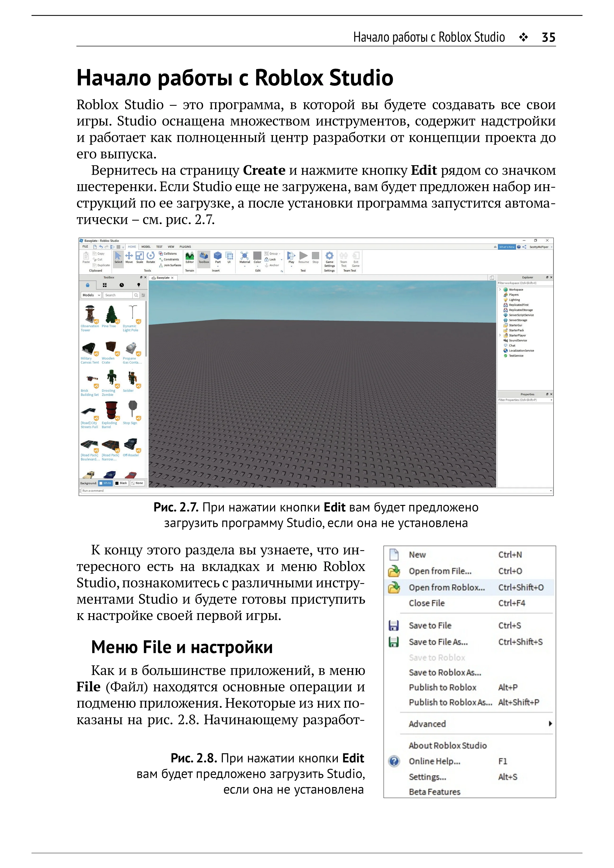Open Toolbox marketplace tab with bag icon
This screenshot has height=868, width=614.
click(x=88, y=285)
